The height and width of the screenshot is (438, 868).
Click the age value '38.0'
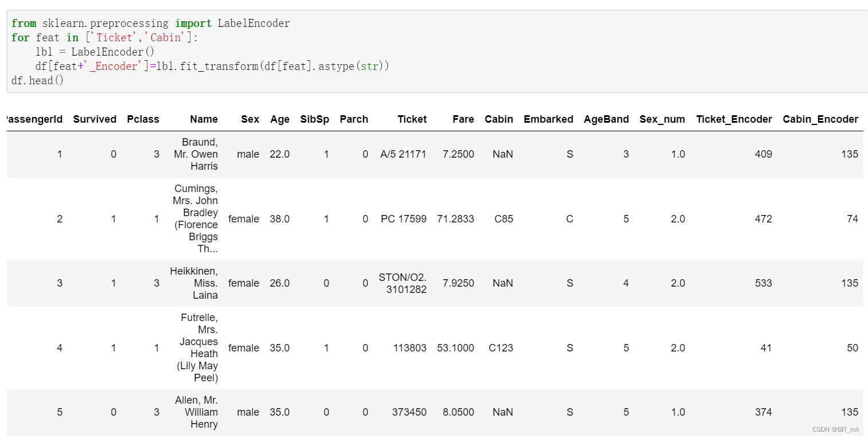coord(280,219)
